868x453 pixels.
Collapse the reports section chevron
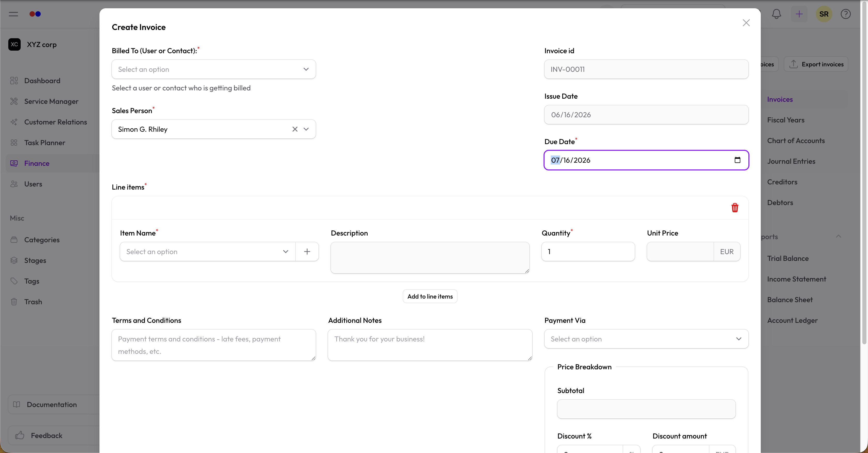tap(838, 236)
